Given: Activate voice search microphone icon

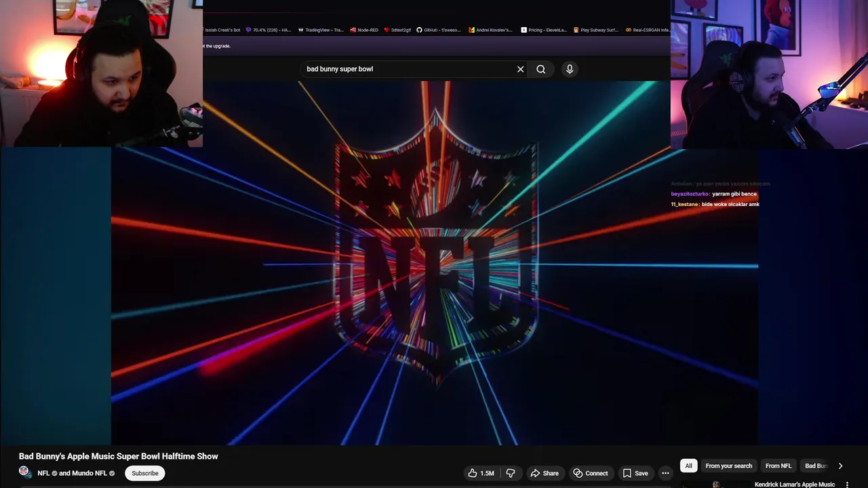Looking at the screenshot, I should pyautogui.click(x=570, y=69).
